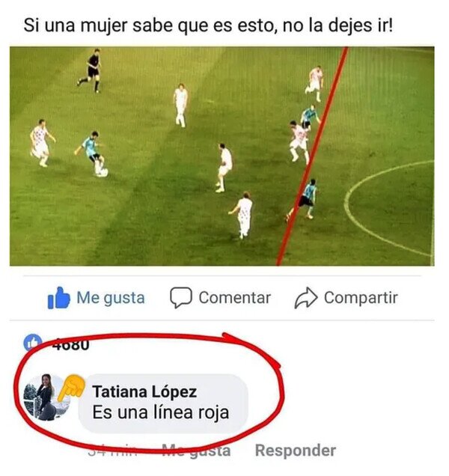Screen dimensions: 449x476
Task: Open Tatiana López's name link
Action: click(x=144, y=391)
